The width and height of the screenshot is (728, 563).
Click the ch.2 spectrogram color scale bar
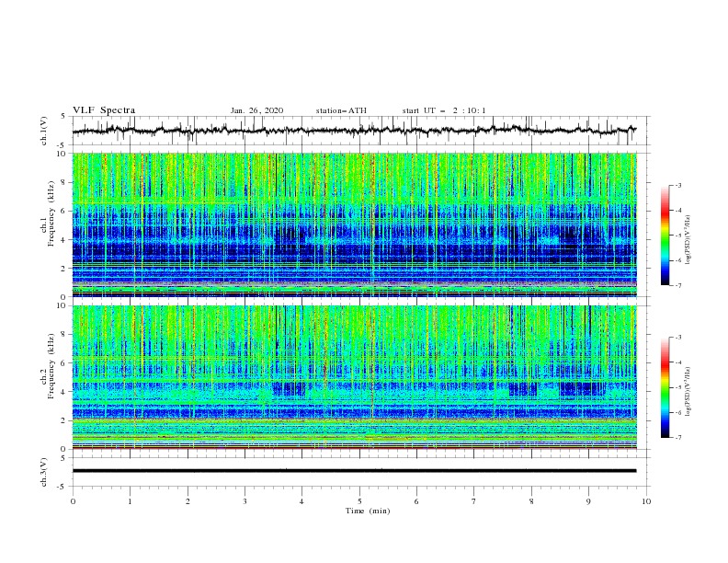[665, 387]
